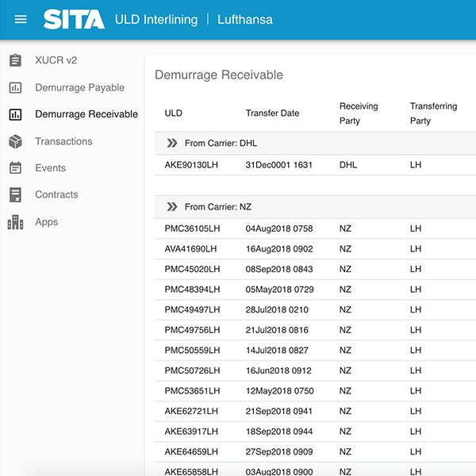Image resolution: width=476 pixels, height=476 pixels.
Task: Select ULD PMC50726LH
Action: 192,370
